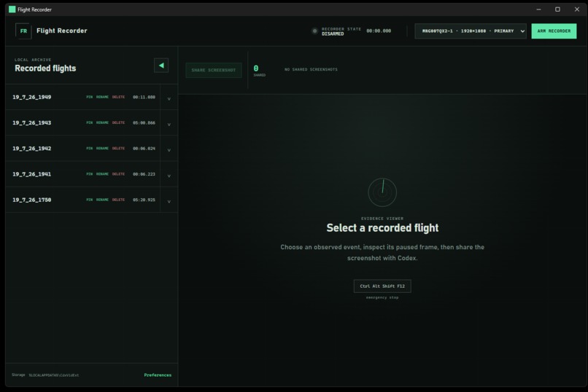The image size is (588, 392).
Task: Delete flight 19_7_26_1949
Action: 118,97
